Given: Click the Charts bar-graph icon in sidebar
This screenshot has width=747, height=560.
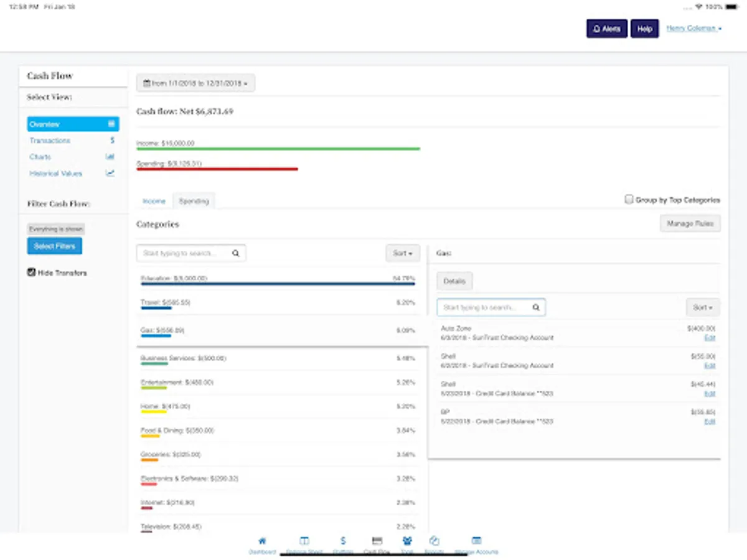Looking at the screenshot, I should click(110, 157).
